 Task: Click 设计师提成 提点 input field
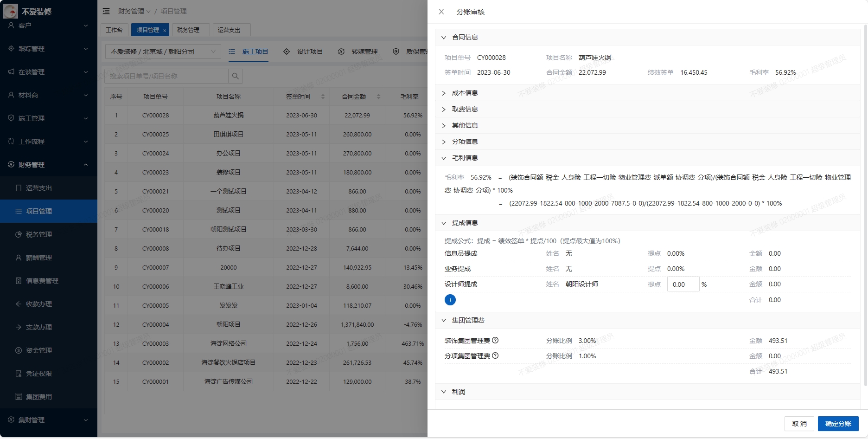[x=683, y=284]
